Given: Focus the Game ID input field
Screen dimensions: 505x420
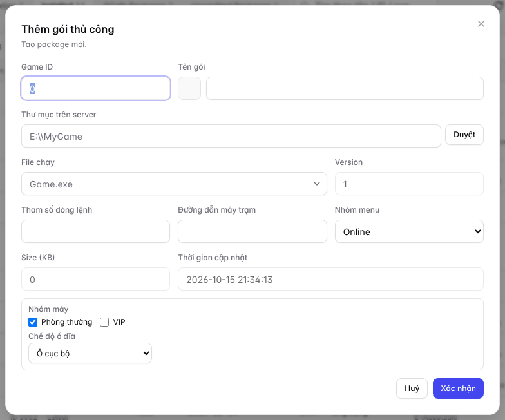Looking at the screenshot, I should pyautogui.click(x=95, y=88).
